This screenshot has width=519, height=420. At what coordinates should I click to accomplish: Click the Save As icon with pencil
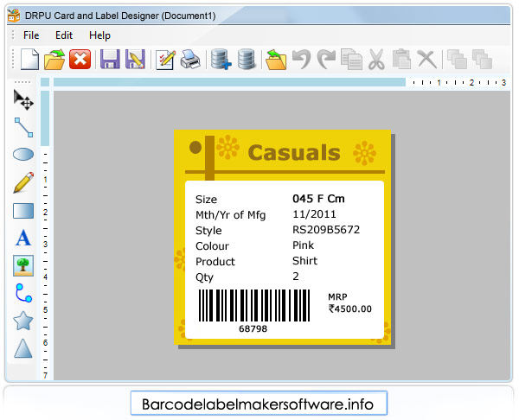tap(135, 60)
